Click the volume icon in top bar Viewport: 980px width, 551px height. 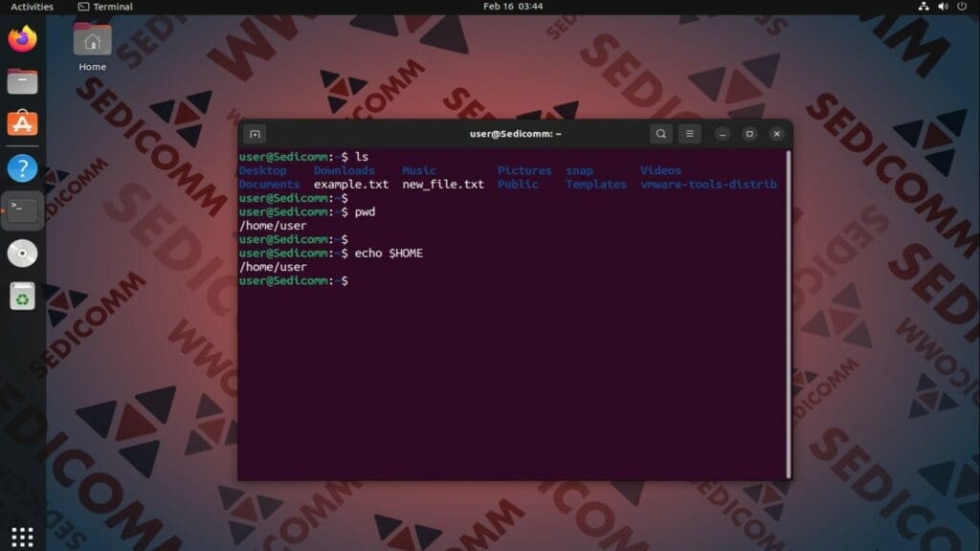pyautogui.click(x=943, y=7)
